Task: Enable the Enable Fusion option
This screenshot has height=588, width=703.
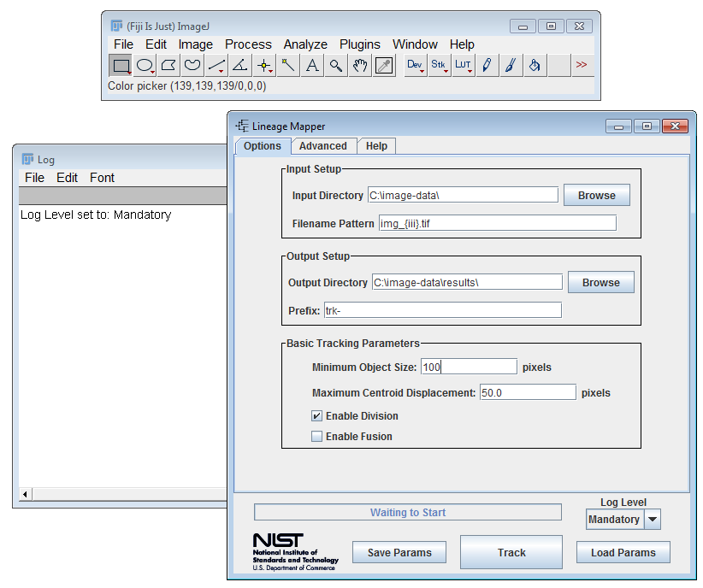Action: point(316,436)
